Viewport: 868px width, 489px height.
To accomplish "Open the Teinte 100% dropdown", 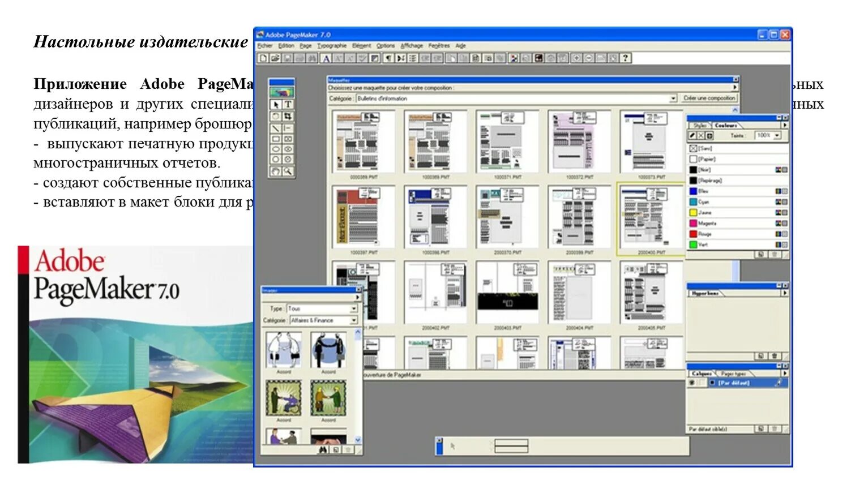I will coord(777,136).
